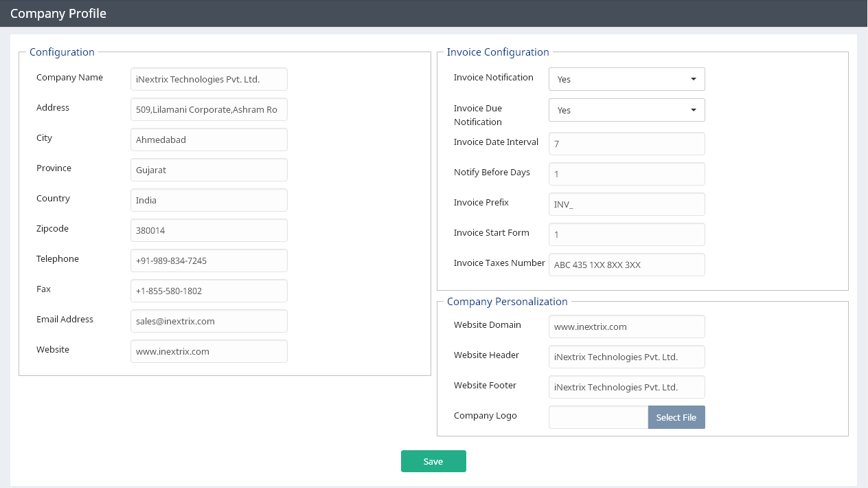
Task: Click the Notify Before Days label
Action: tap(492, 173)
